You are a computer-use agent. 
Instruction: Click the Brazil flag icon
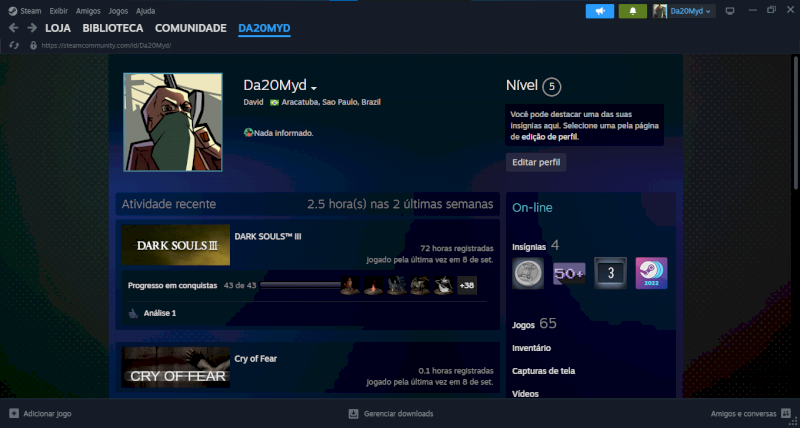[x=274, y=103]
